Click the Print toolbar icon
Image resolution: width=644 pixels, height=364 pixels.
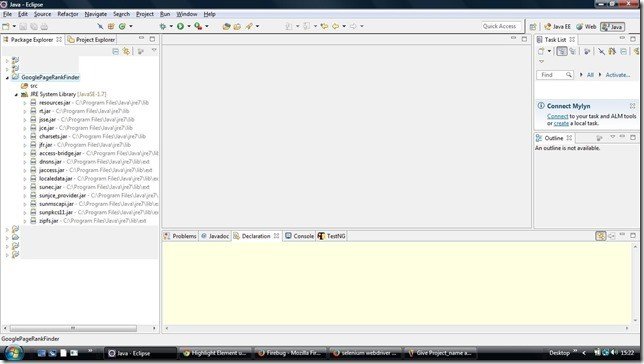44,26
